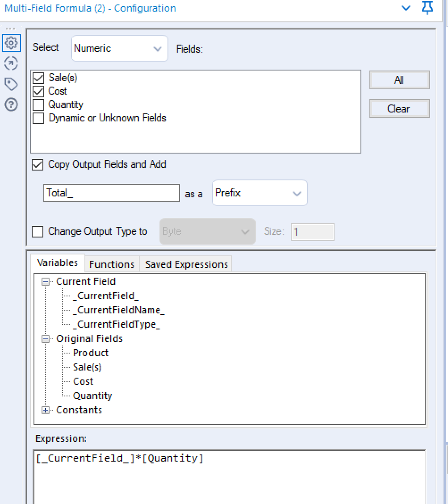The width and height of the screenshot is (448, 504).
Task: Expand the Constants tree node
Action: point(46,410)
